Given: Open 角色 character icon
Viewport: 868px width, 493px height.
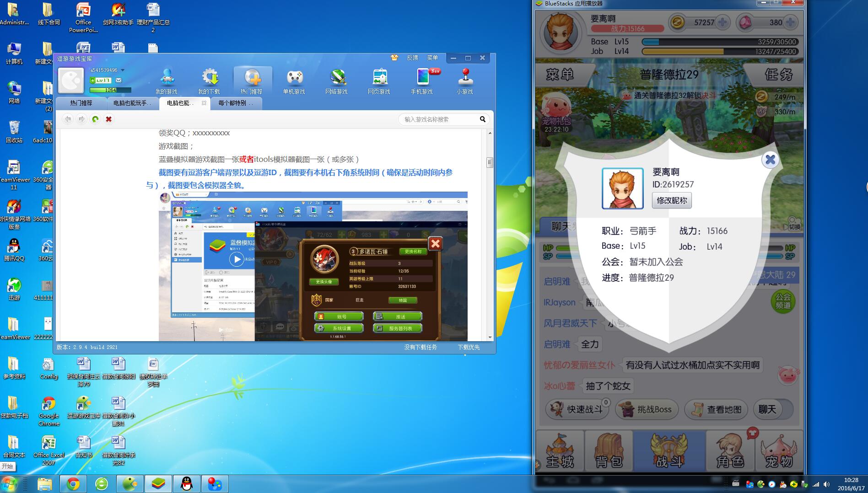Looking at the screenshot, I should click(730, 450).
